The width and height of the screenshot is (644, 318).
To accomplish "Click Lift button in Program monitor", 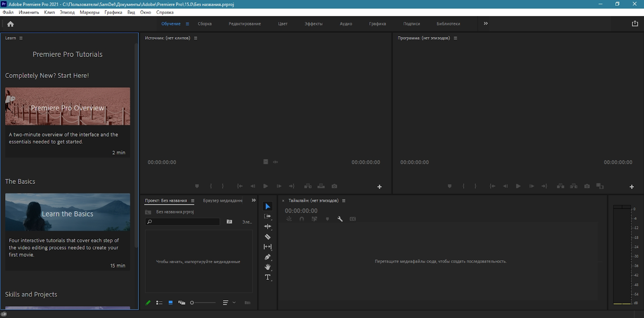I will click(x=560, y=186).
